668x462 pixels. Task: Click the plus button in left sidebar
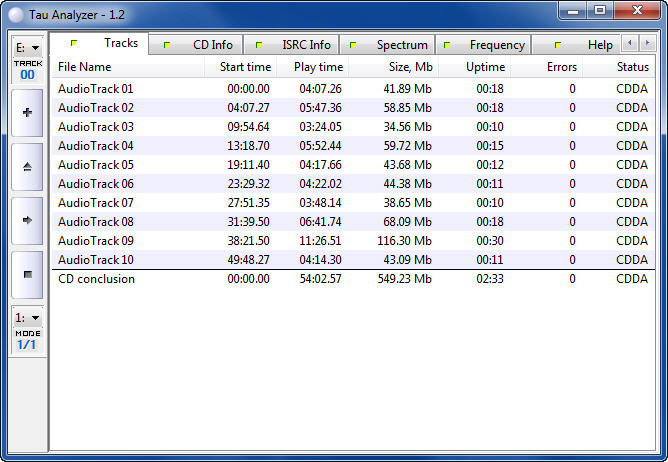tap(26, 113)
